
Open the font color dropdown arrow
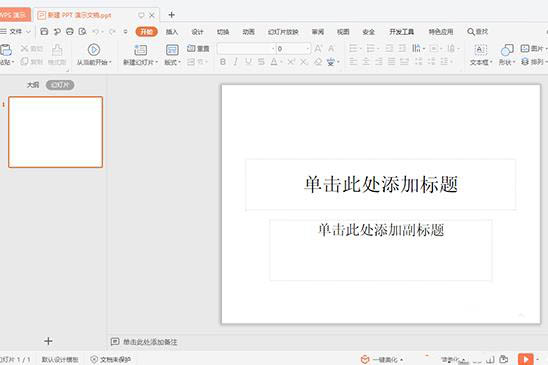point(281,62)
